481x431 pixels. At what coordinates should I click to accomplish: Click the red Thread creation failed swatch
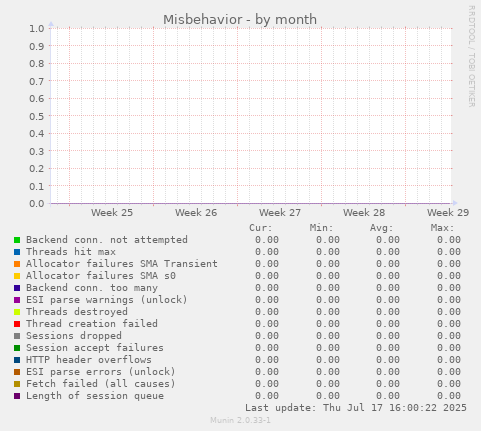17,324
